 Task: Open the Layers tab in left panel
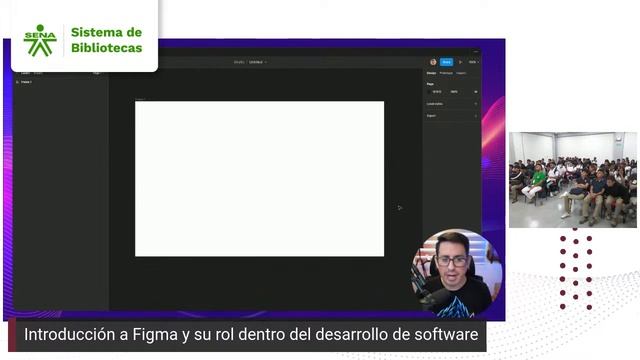point(25,73)
